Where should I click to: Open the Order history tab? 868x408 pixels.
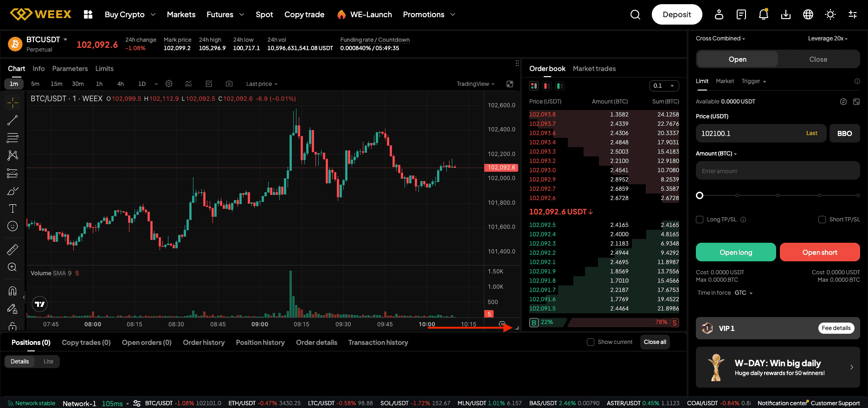point(204,343)
